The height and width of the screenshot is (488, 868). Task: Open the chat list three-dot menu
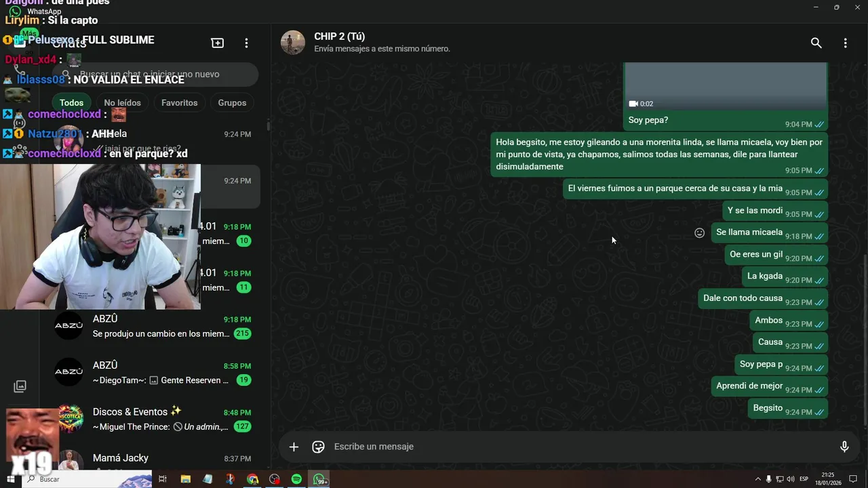pyautogui.click(x=246, y=43)
